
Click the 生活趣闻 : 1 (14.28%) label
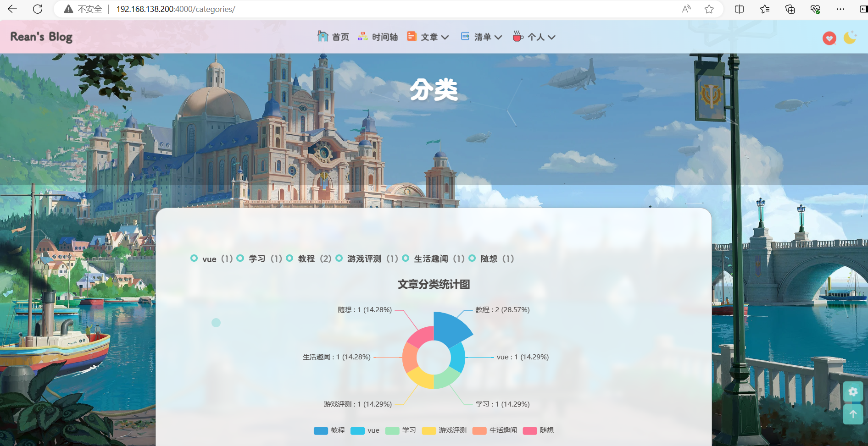coord(336,357)
